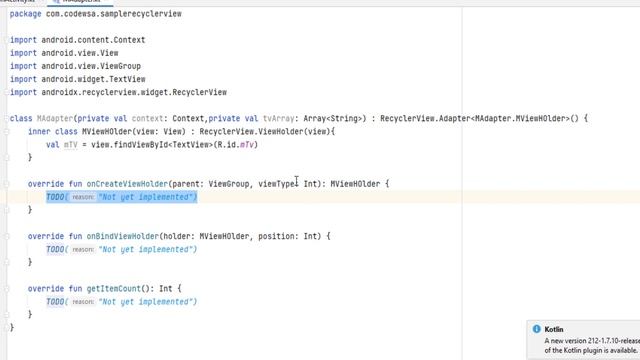Image resolution: width=640 pixels, height=360 pixels.
Task: Click package name com.codewsa.samplerecyclerview
Action: tap(114, 14)
